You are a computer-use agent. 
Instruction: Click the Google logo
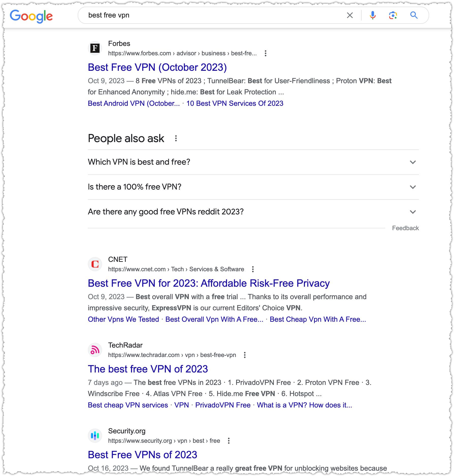31,16
